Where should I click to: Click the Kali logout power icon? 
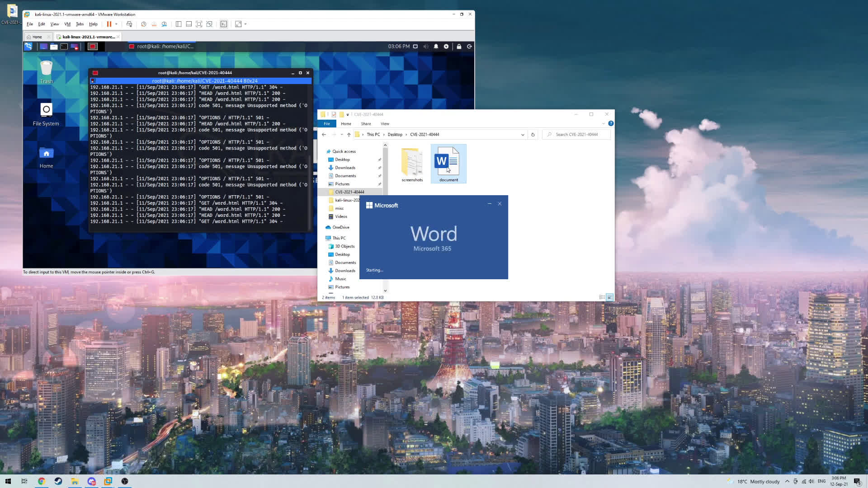469,47
